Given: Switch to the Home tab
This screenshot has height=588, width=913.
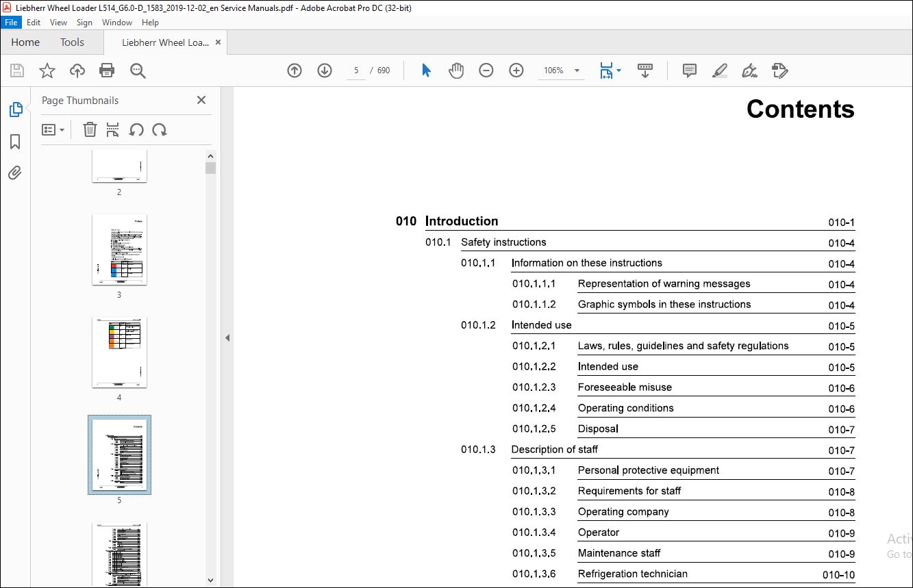Looking at the screenshot, I should pyautogui.click(x=25, y=42).
